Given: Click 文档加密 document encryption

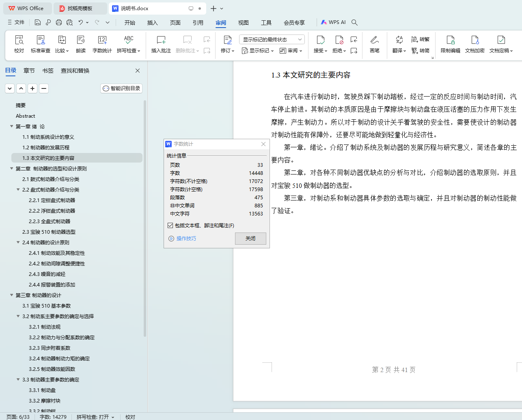Looking at the screenshot, I should tap(475, 44).
